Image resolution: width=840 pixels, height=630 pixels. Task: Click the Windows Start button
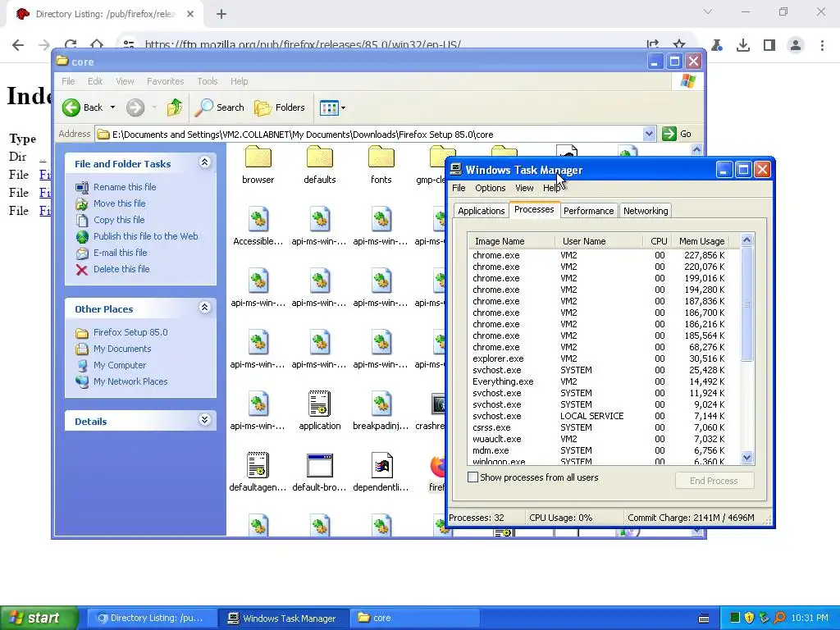click(39, 618)
